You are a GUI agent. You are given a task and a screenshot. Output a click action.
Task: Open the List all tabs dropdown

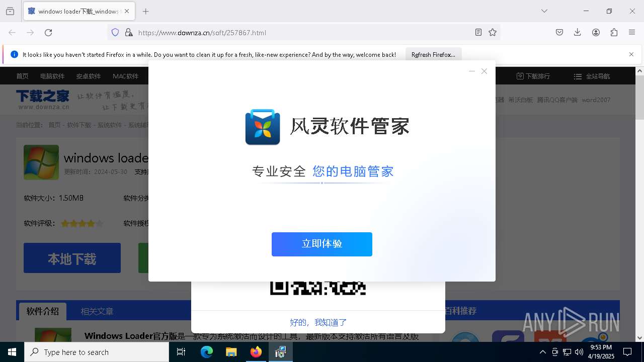pos(544,11)
